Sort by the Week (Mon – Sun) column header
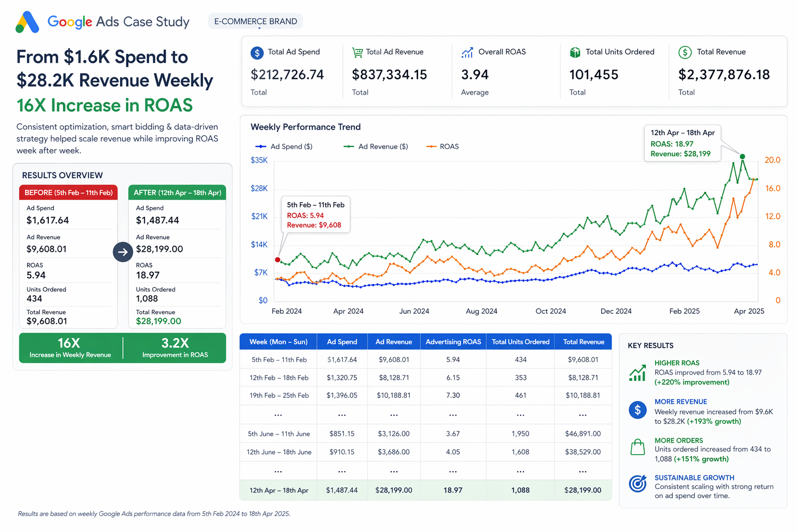The image size is (798, 532). pyautogui.click(x=278, y=342)
